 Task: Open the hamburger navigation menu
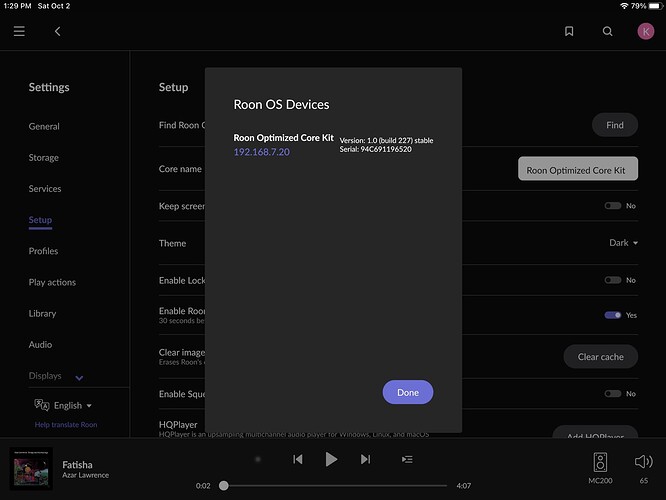tap(19, 31)
